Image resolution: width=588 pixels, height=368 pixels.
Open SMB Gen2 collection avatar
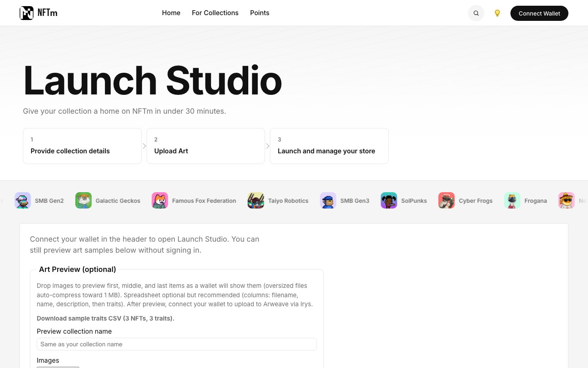coord(22,200)
